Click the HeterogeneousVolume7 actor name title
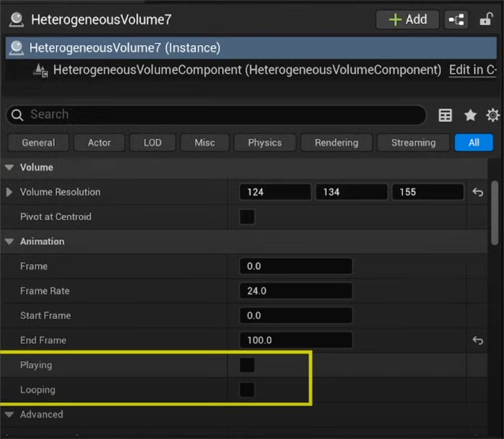 pos(102,20)
